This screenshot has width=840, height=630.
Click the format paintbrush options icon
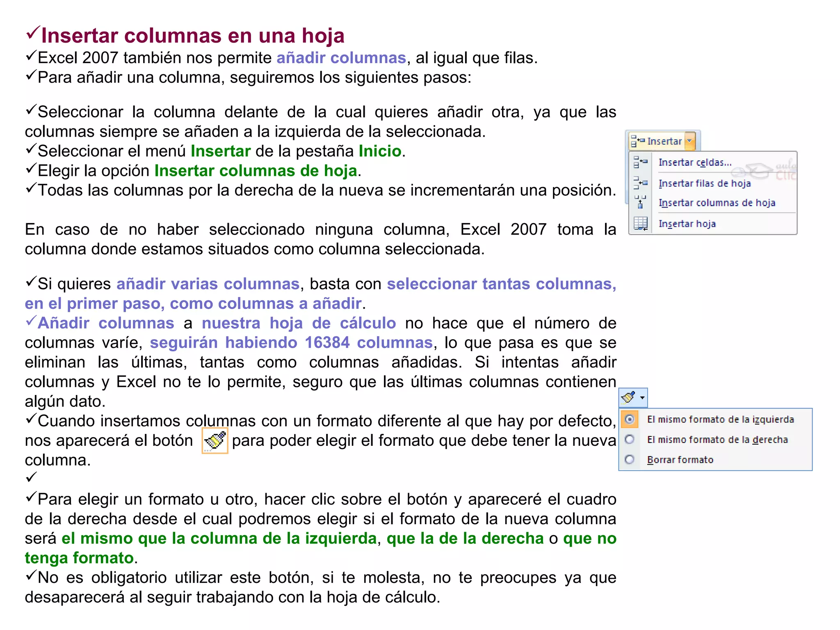(628, 397)
